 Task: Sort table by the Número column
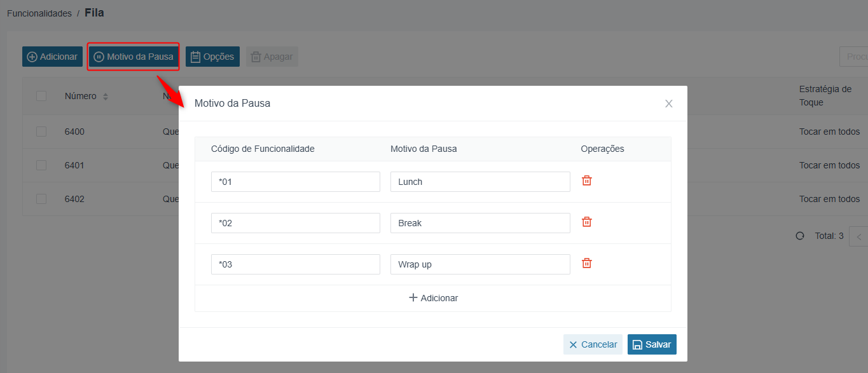(x=106, y=97)
